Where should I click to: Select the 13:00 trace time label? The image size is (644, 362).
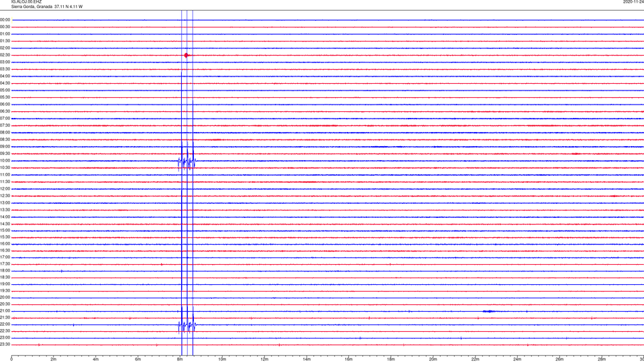[5, 202]
